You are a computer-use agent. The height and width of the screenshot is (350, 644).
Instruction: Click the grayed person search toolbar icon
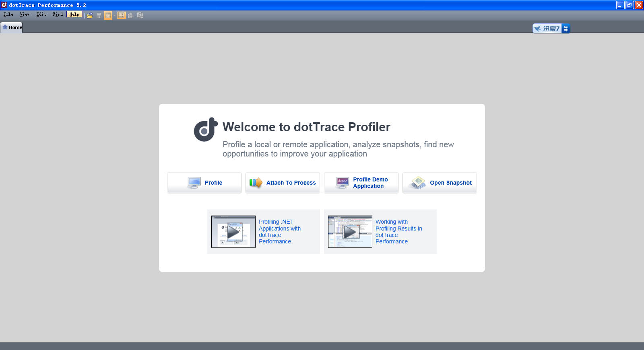pos(130,15)
